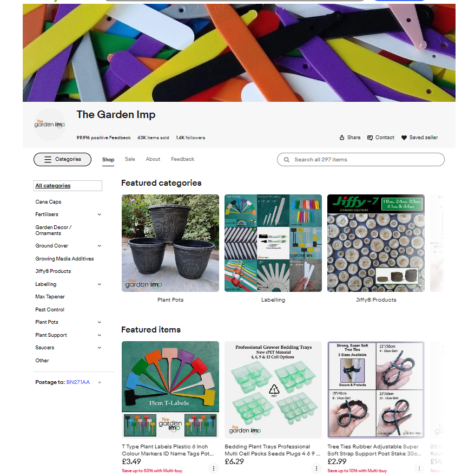The image size is (475, 476).
Task: Click the BN271AA postcode link
Action: (x=78, y=382)
